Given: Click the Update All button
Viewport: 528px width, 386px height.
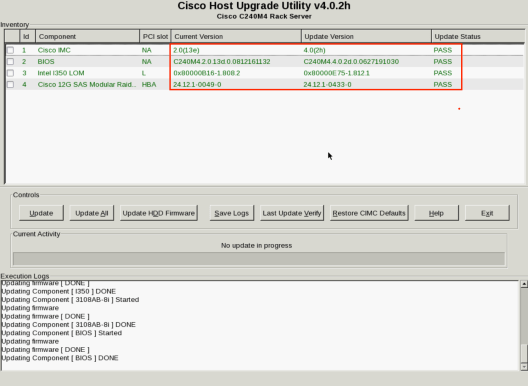Looking at the screenshot, I should point(92,213).
